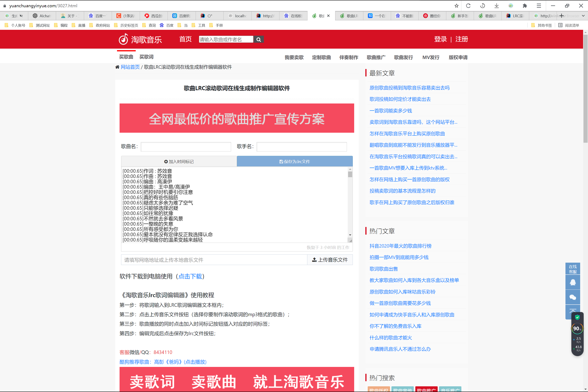Screen dimensions: 588x392
Task: Click the 加入时间标记 button
Action: click(x=179, y=162)
